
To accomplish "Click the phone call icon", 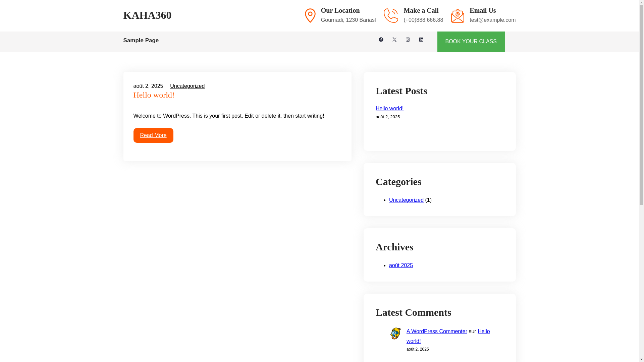I will tap(391, 15).
